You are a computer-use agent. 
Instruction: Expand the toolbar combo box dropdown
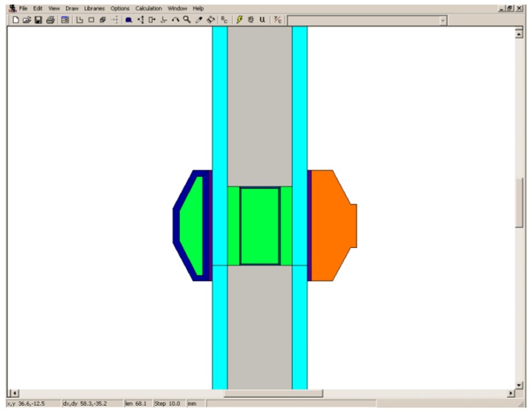[x=443, y=21]
